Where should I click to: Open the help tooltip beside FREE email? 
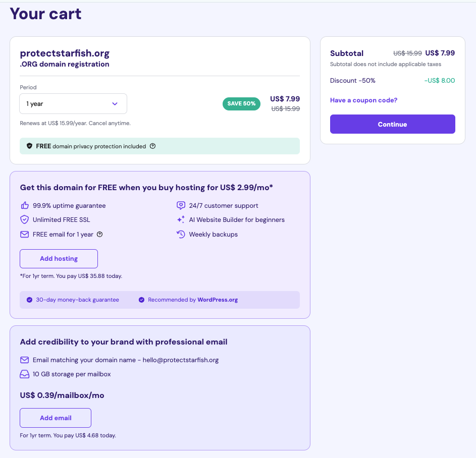click(x=100, y=234)
